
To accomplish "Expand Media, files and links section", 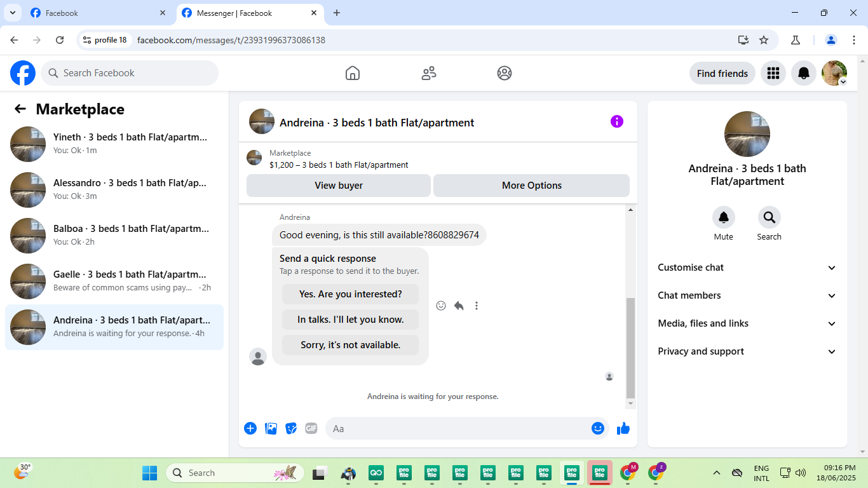I will [x=747, y=323].
